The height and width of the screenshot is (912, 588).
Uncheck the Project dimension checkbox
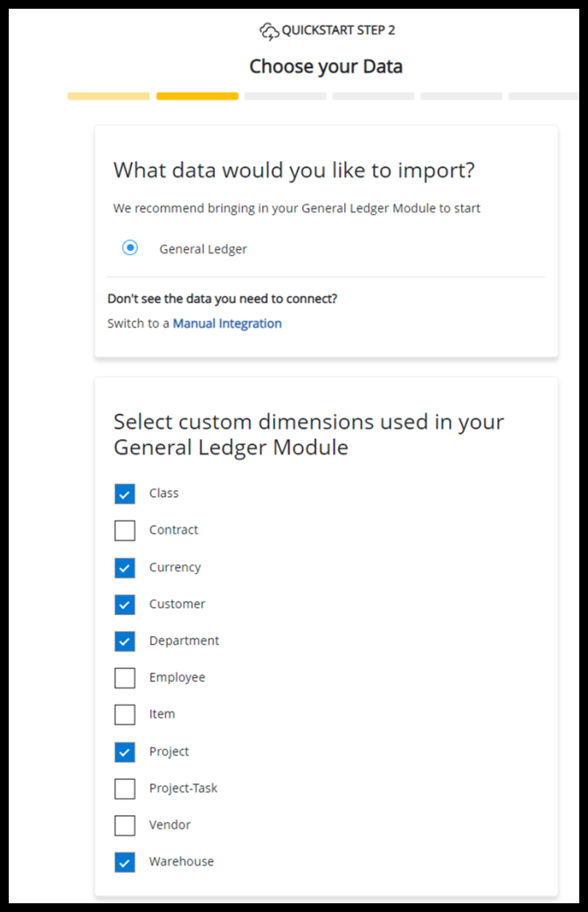click(x=125, y=752)
